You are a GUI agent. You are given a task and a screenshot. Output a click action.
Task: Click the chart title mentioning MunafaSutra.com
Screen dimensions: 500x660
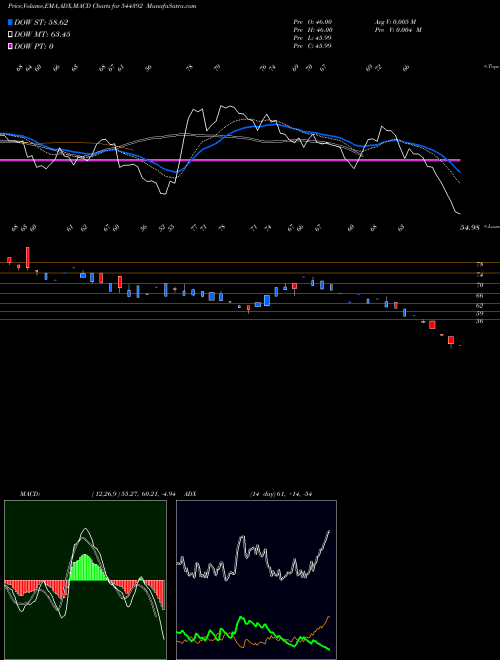[x=102, y=7]
